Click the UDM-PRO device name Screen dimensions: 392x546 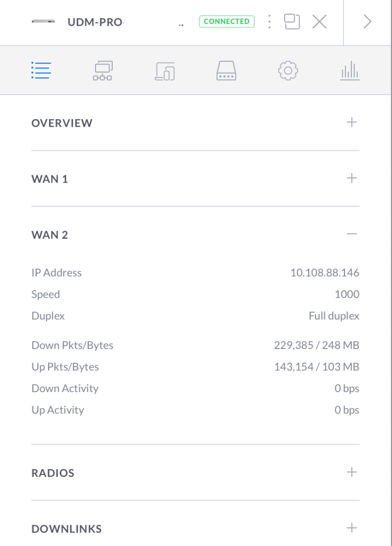(95, 22)
